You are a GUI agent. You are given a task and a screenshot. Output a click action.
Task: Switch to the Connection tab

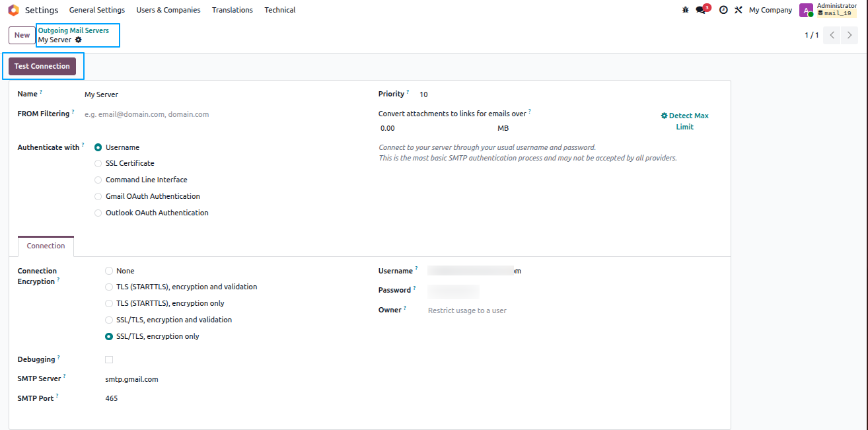46,246
